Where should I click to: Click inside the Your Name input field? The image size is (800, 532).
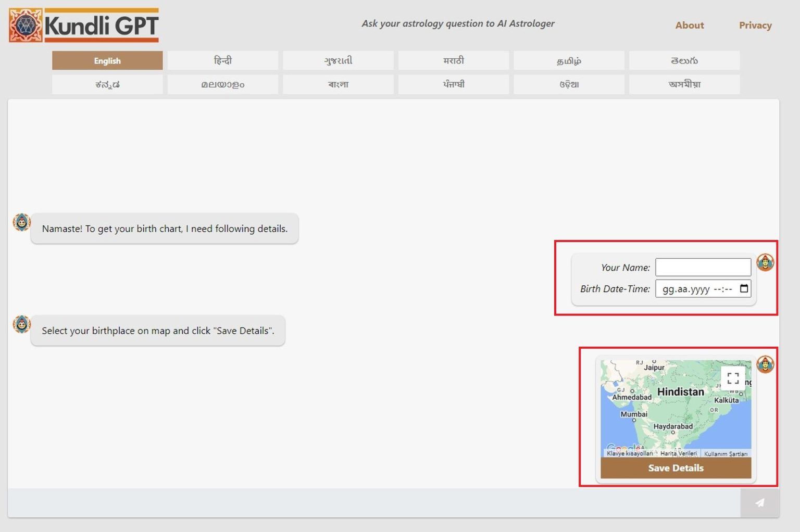coord(703,267)
